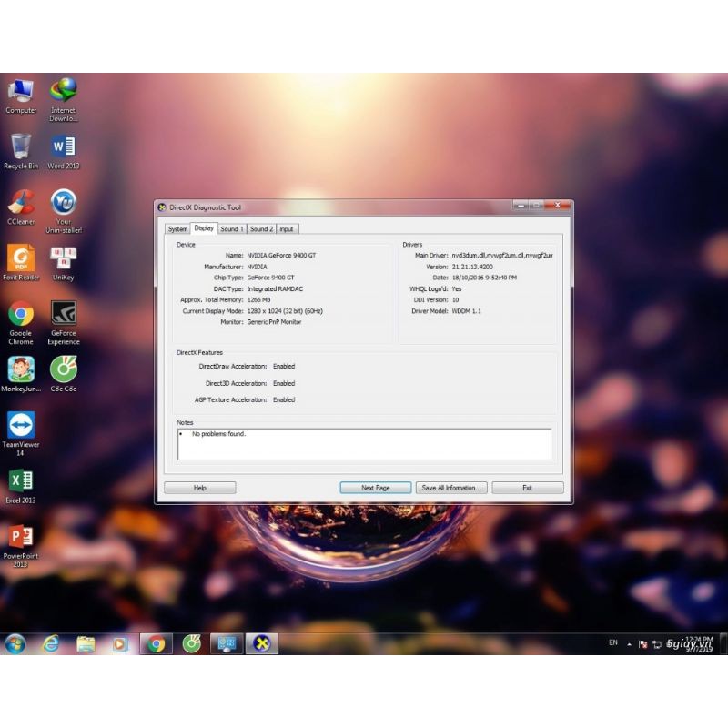Open the CCleaner desktop icon

pyautogui.click(x=21, y=204)
